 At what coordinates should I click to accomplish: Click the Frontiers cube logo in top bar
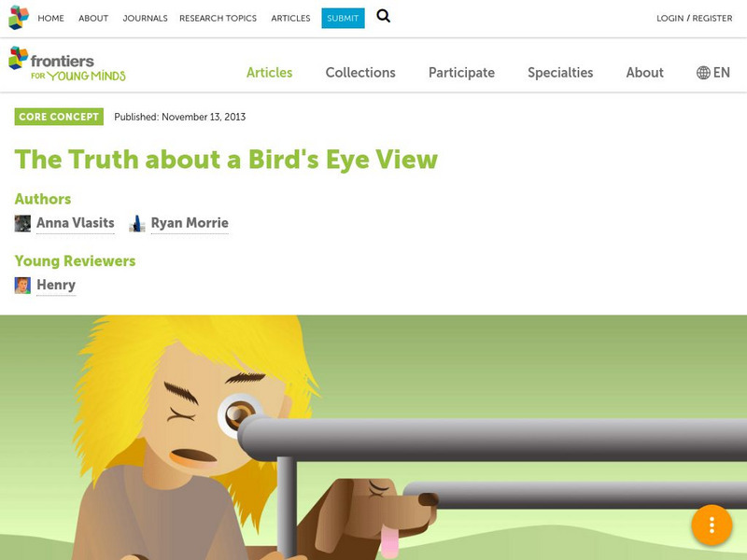(x=19, y=18)
